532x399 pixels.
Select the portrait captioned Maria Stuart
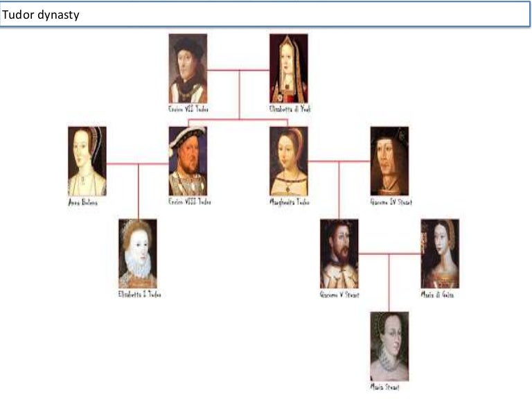point(389,346)
